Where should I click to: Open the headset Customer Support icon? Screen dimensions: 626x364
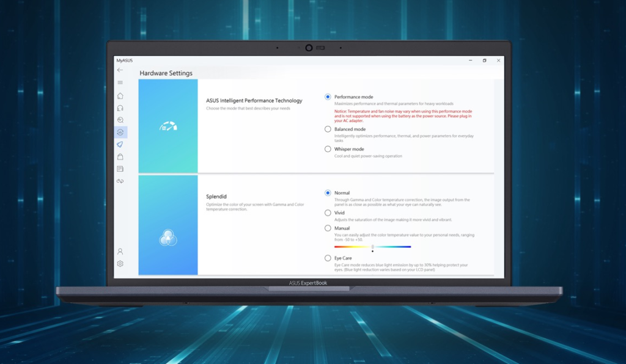click(120, 108)
